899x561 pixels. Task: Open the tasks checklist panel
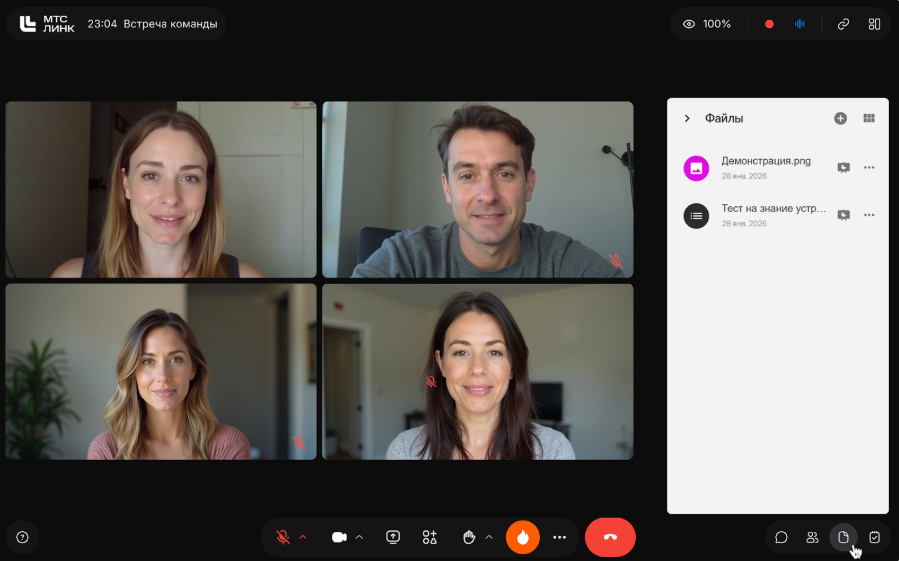[x=874, y=537]
